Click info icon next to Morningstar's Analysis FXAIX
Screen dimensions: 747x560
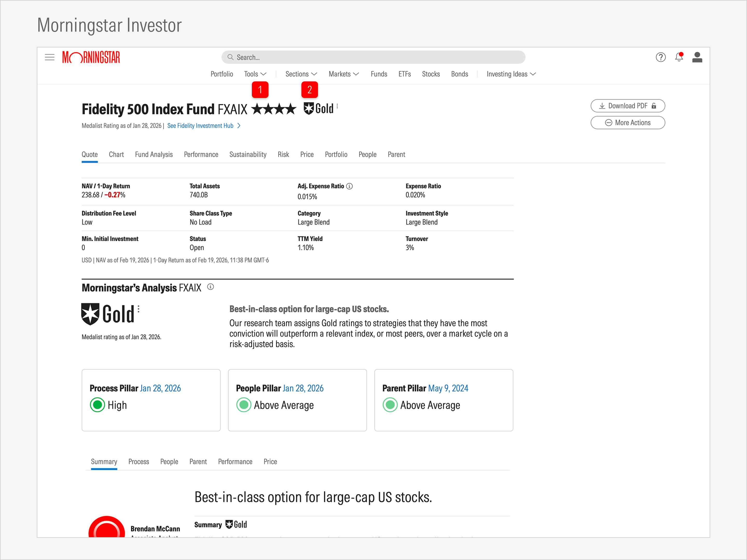[210, 287]
